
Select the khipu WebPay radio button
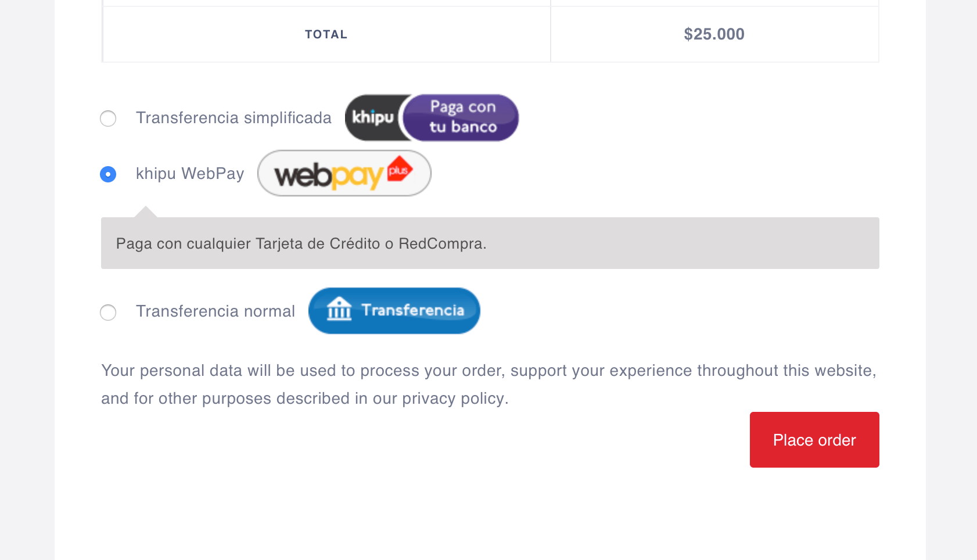108,174
